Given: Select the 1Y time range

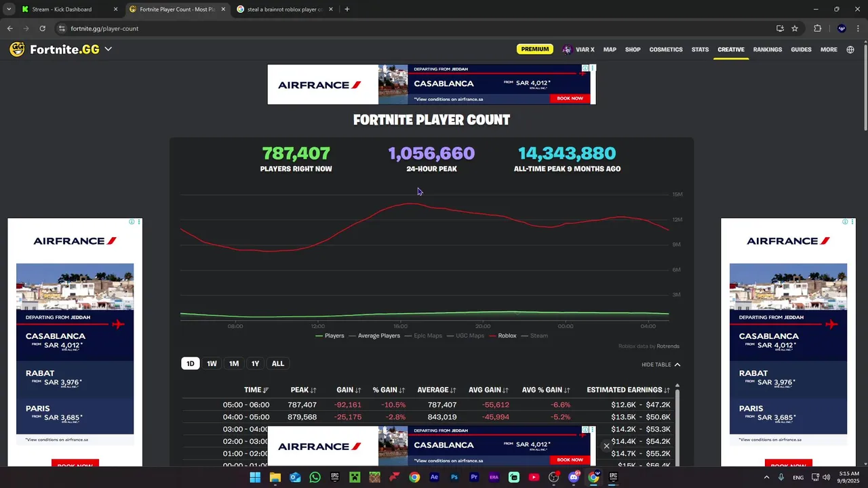Looking at the screenshot, I should point(255,364).
